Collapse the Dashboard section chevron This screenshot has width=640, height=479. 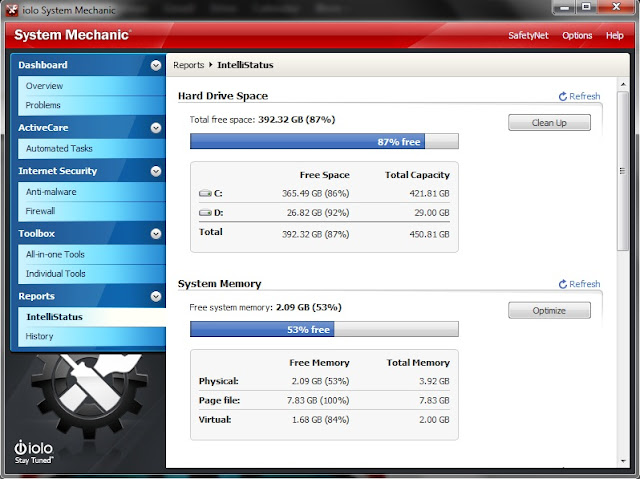pos(156,65)
